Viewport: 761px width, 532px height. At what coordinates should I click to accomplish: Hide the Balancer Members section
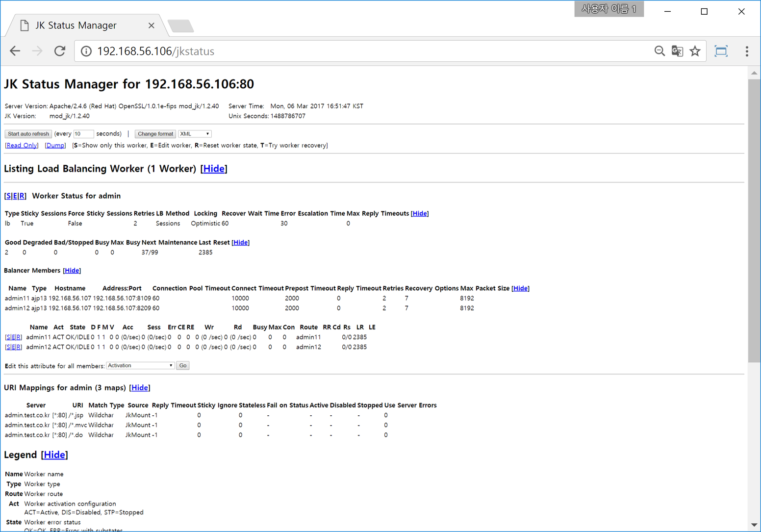tap(72, 271)
